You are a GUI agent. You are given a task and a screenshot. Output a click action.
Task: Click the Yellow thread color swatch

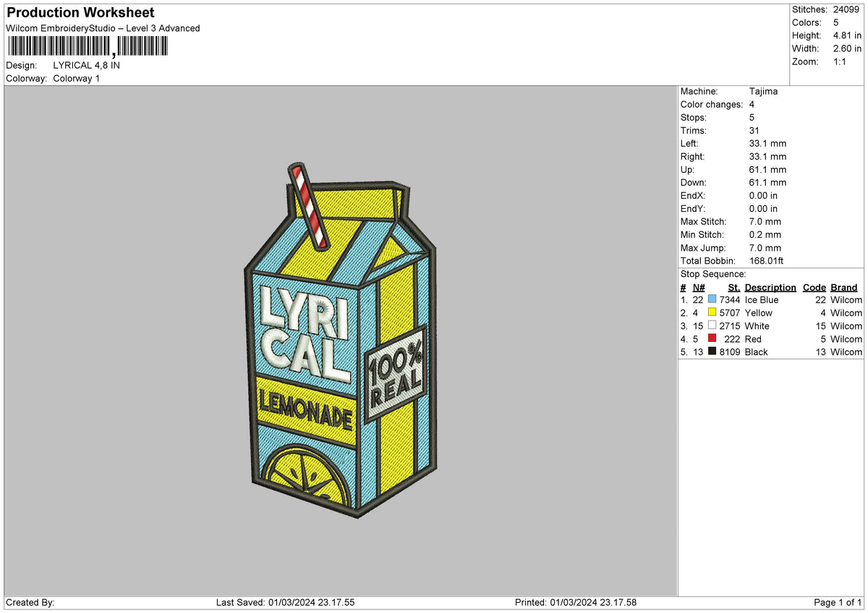tap(712, 312)
